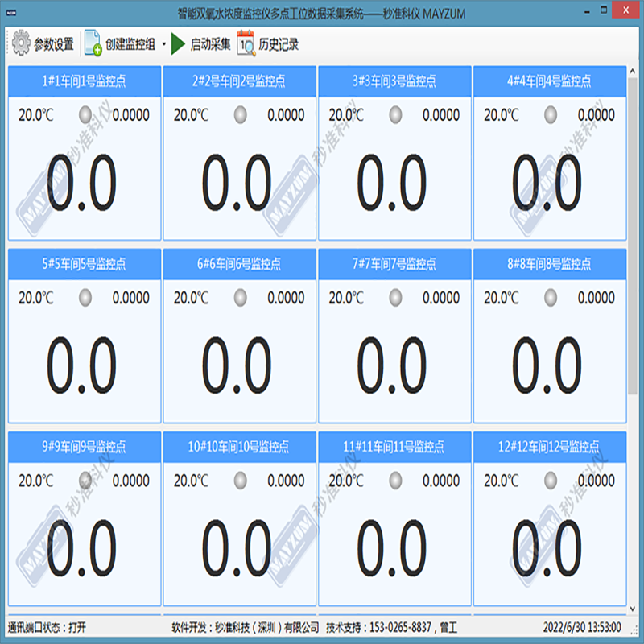Expand the dropdown arrow beside 创建监控组
Screen dimensions: 644x644
pyautogui.click(x=163, y=45)
